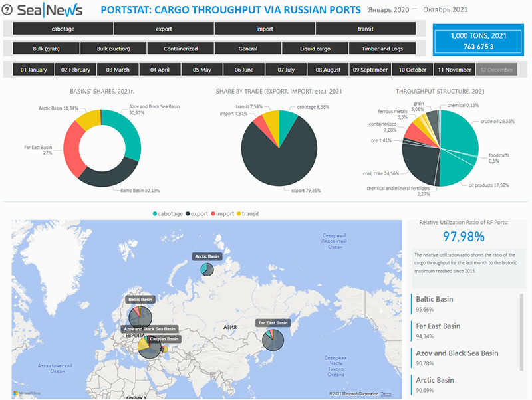532x400 pixels.
Task: Click the Liquid cargo filter button
Action: click(x=315, y=49)
